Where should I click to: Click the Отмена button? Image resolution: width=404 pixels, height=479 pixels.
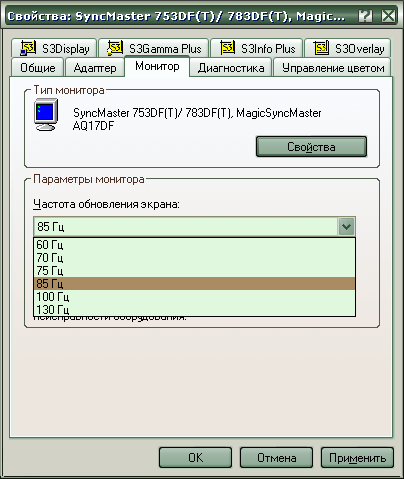coord(276,458)
